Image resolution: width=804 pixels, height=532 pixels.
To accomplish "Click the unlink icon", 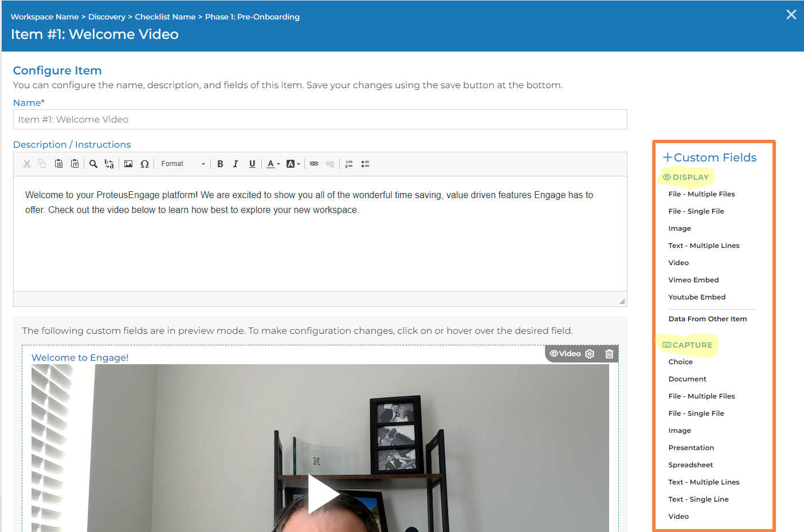I will (x=330, y=164).
